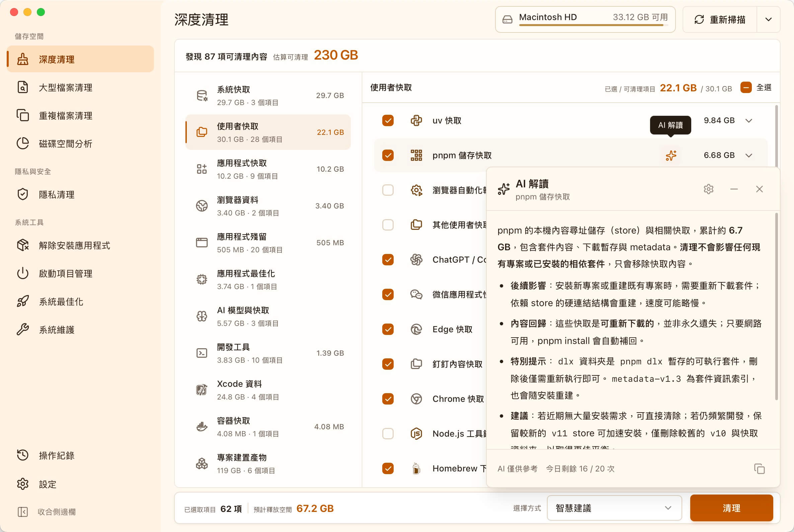Image resolution: width=794 pixels, height=532 pixels.
Task: Click the 容器快取 Docker whale icon
Action: [202, 427]
